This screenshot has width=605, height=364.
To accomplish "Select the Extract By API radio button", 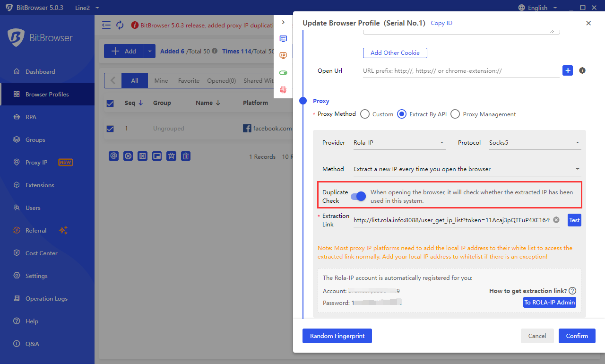I will coord(402,114).
